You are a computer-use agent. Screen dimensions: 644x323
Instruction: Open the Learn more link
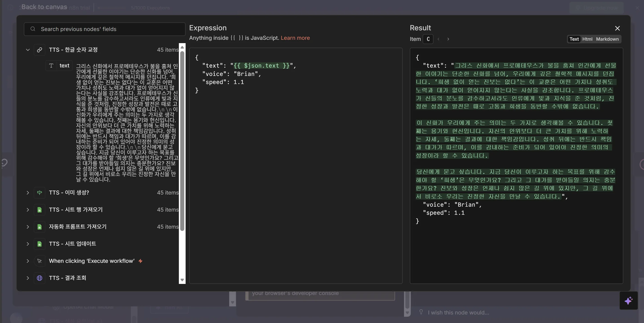click(x=295, y=38)
